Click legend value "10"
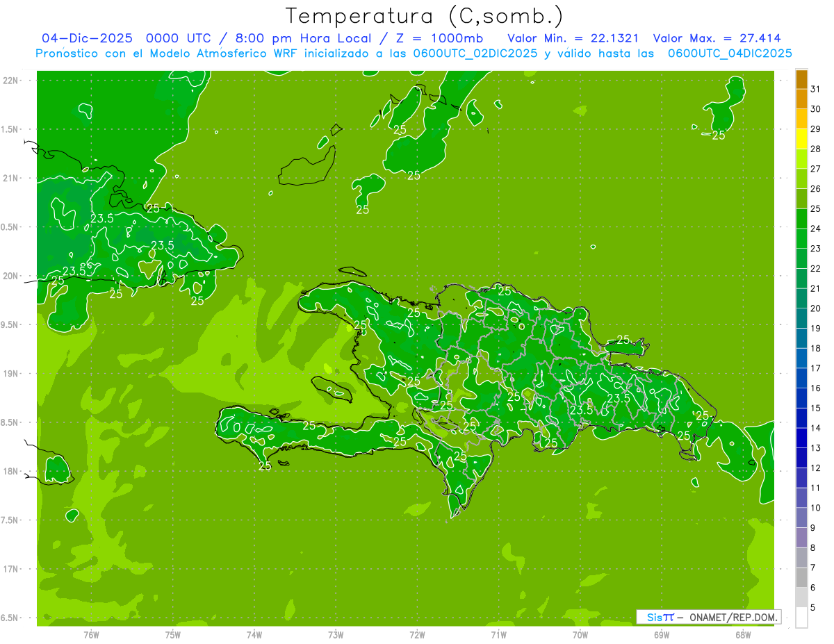Image resolution: width=834 pixels, height=644 pixels. [x=816, y=508]
